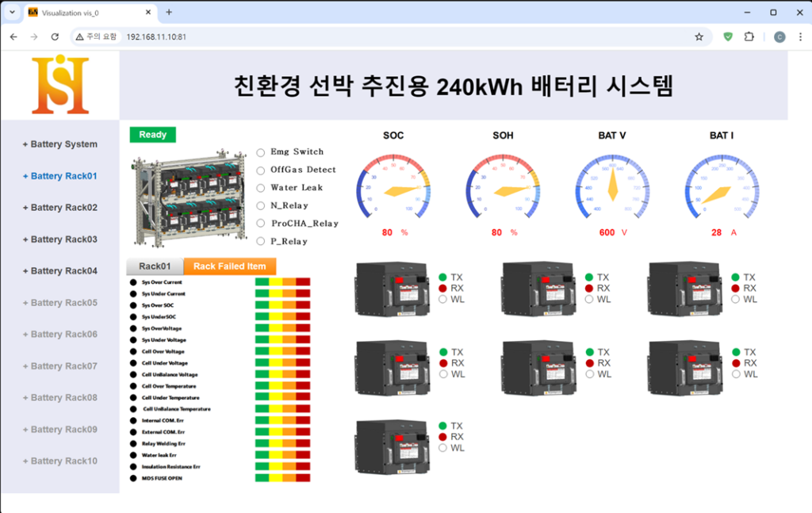Toggle the P_Relay indicator circle
The width and height of the screenshot is (812, 513).
point(262,241)
